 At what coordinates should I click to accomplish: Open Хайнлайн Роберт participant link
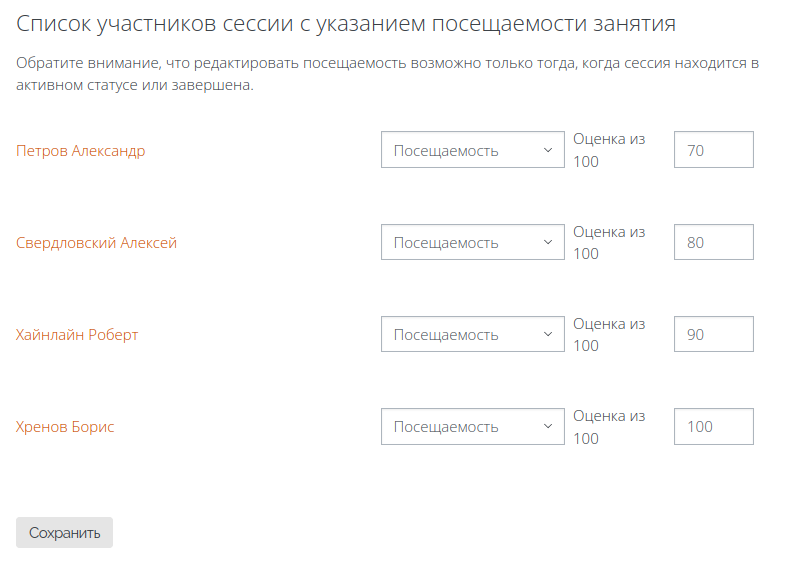click(x=77, y=335)
